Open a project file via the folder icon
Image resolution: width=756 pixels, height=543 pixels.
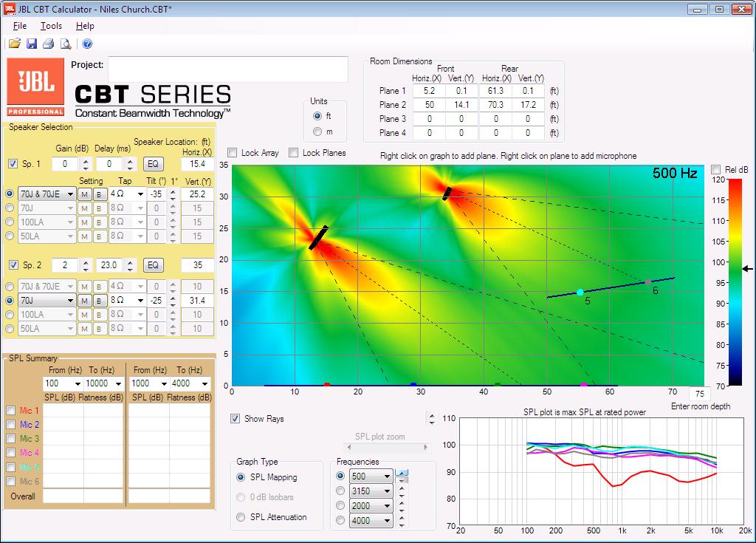(15, 44)
